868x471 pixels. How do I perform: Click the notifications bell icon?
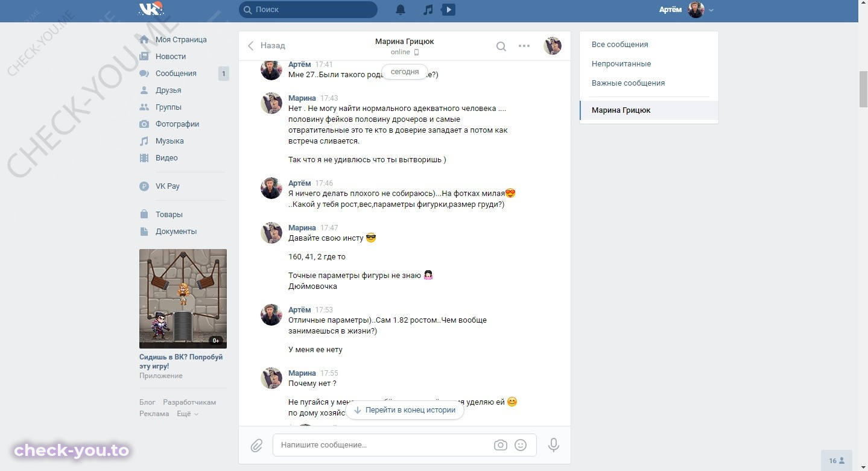[x=401, y=10]
